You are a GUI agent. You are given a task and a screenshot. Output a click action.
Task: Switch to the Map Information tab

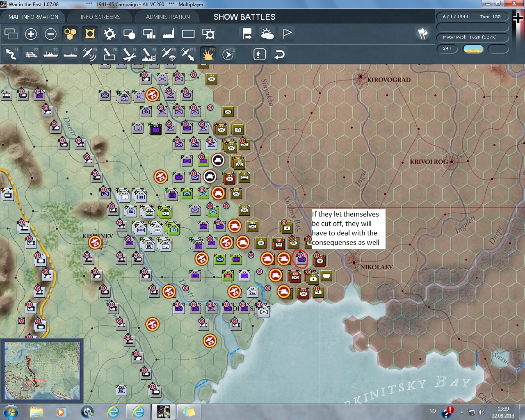[33, 17]
